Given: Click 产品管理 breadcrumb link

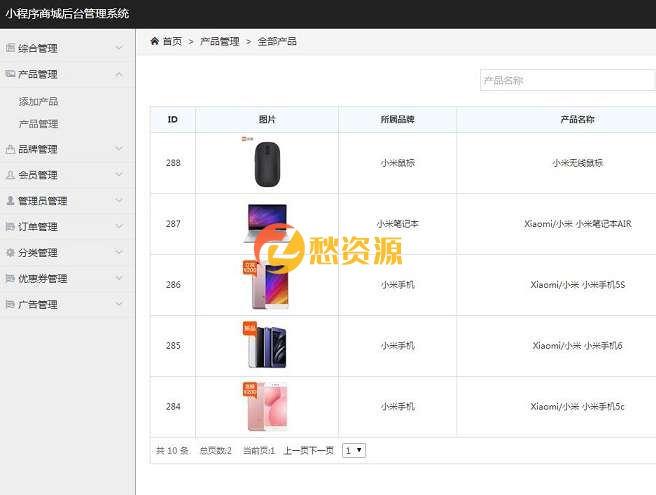Looking at the screenshot, I should tap(220, 41).
